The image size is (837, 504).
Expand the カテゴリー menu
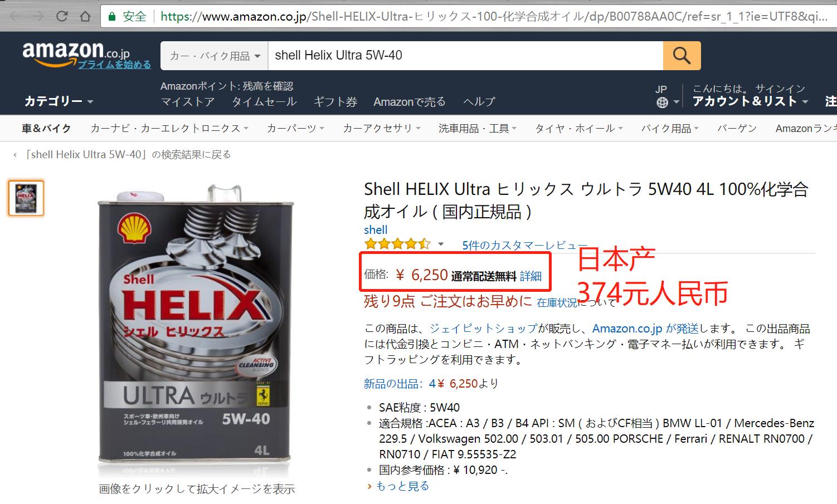pos(59,101)
